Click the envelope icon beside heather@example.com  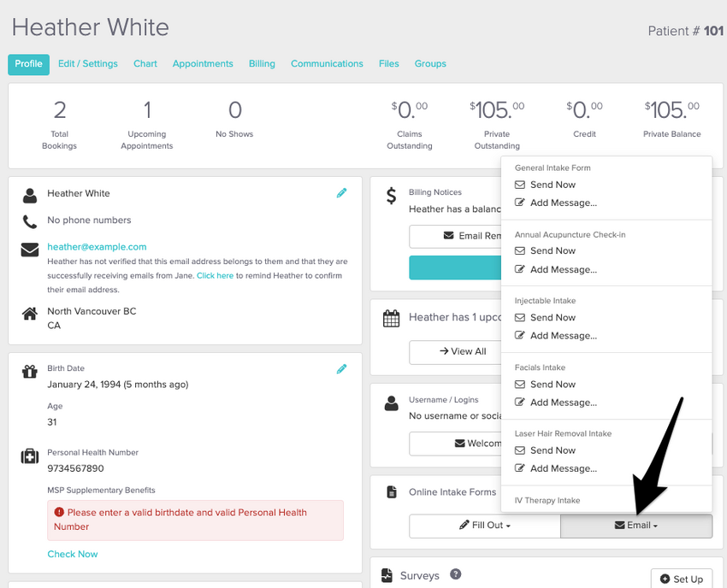[30, 250]
